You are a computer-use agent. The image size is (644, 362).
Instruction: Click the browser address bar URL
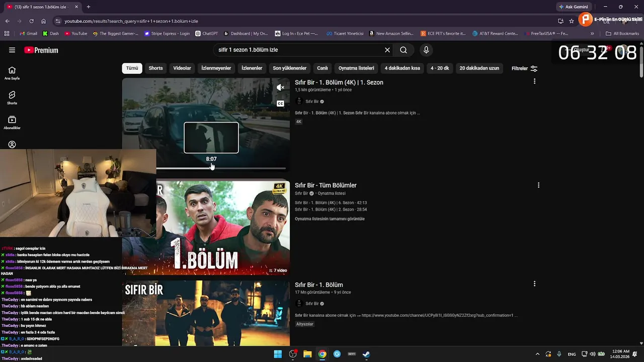[131, 21]
